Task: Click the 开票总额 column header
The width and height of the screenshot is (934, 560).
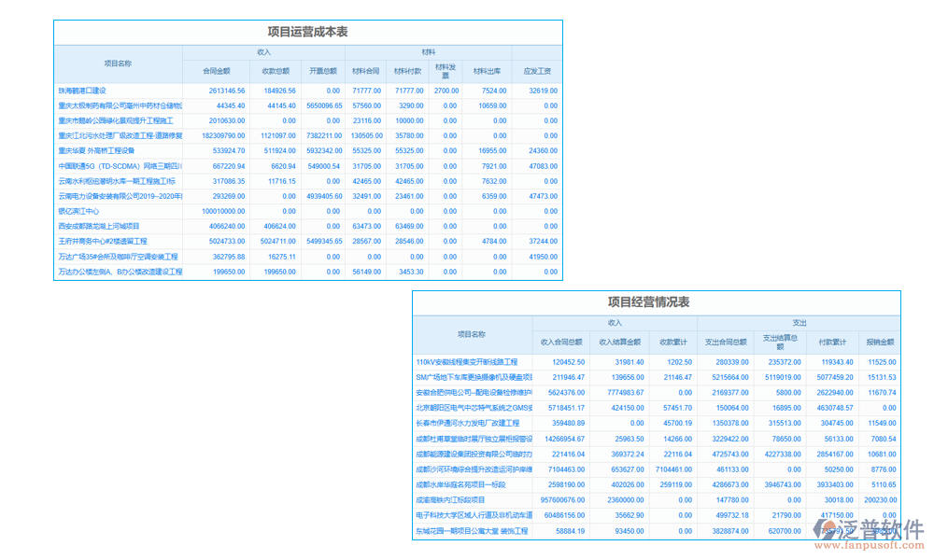Action: pyautogui.click(x=323, y=72)
